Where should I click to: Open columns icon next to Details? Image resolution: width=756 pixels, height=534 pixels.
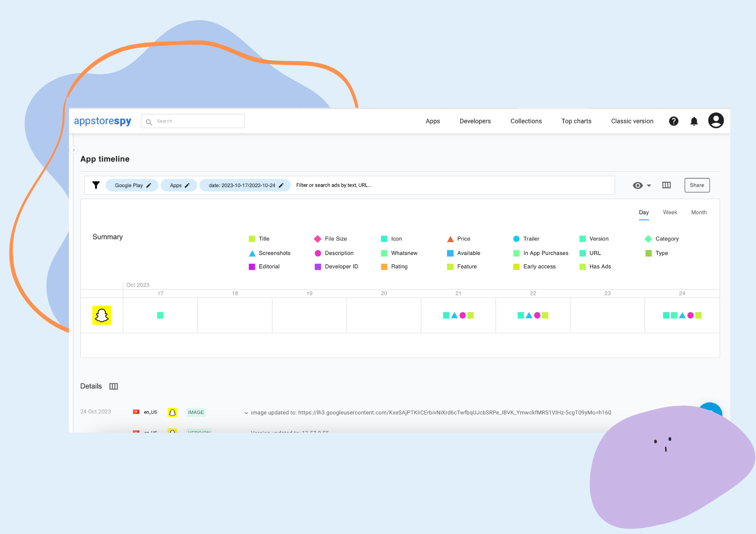click(114, 386)
